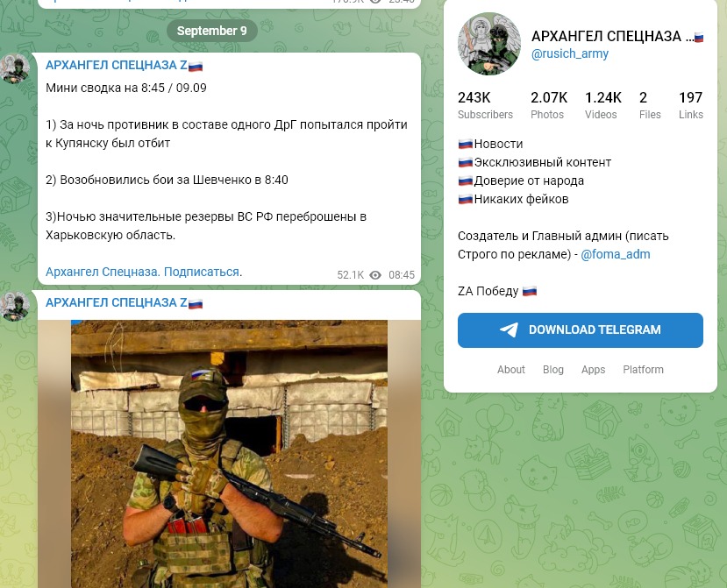Select the 2 Files counter
This screenshot has height=588, width=727.
[650, 105]
